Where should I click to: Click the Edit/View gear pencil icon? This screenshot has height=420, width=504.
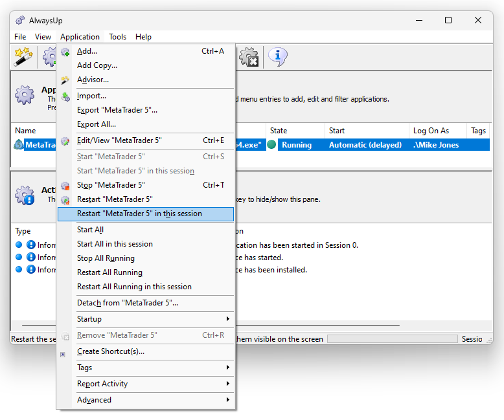point(65,140)
